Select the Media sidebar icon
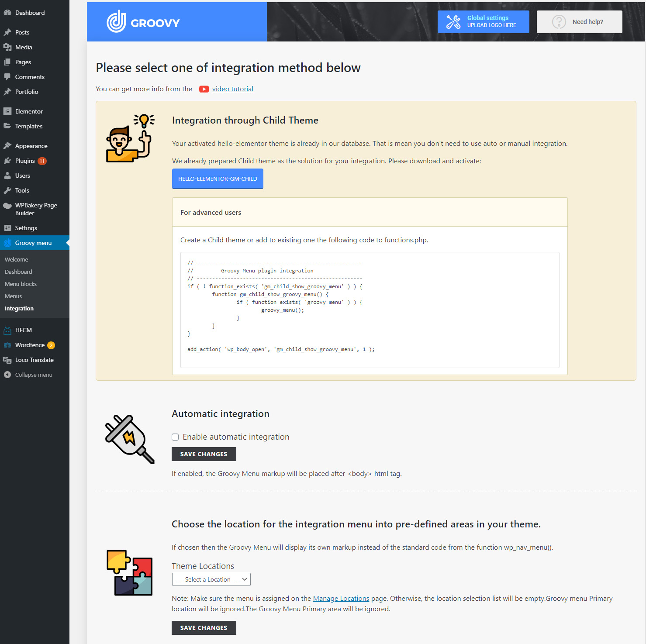Viewport: 646px width, 644px height. [8, 47]
